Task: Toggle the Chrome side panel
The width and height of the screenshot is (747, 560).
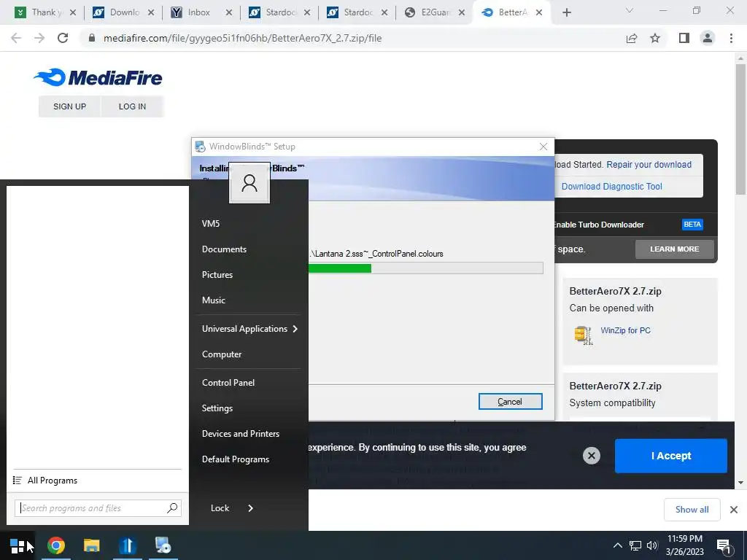Action: (684, 38)
